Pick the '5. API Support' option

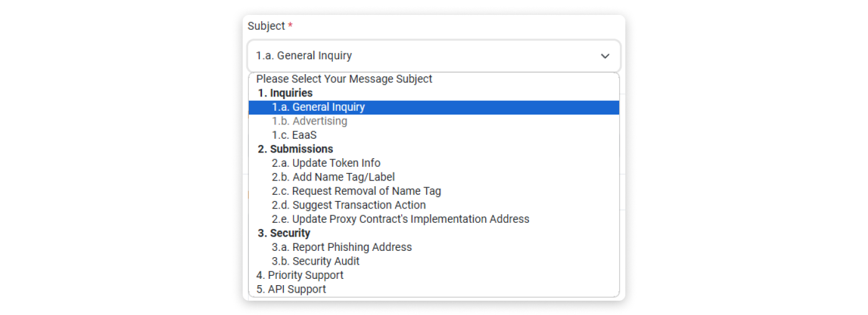click(291, 289)
